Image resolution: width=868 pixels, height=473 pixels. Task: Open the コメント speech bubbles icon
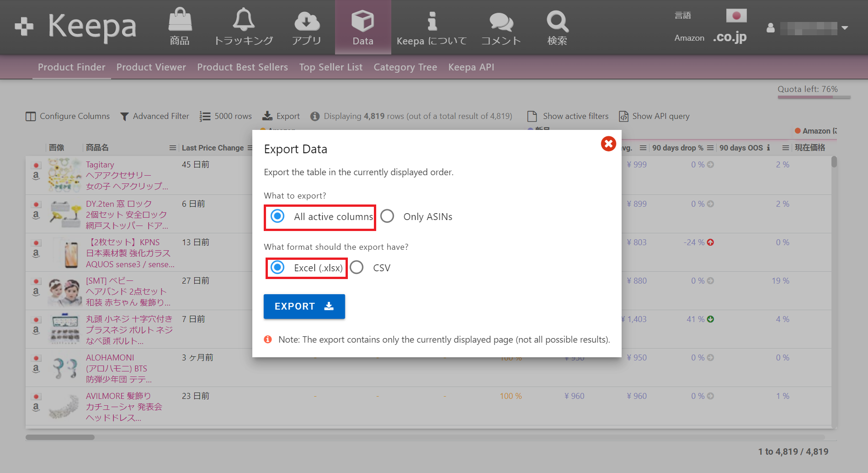pos(501,21)
